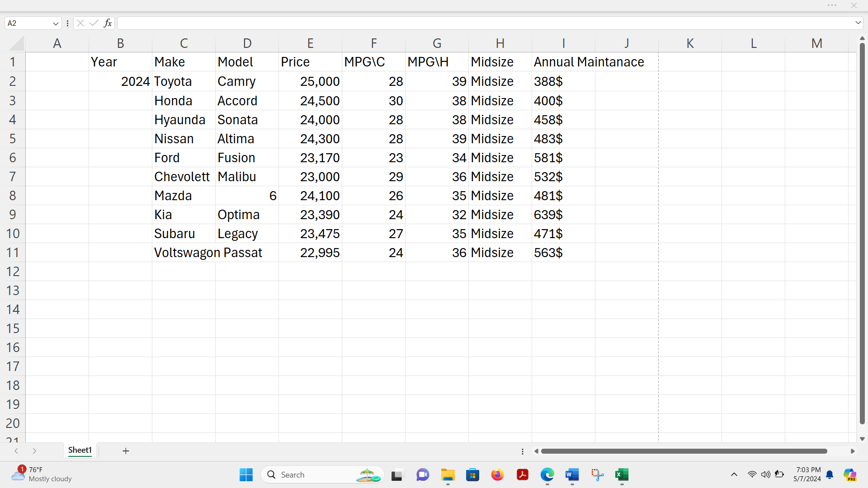This screenshot has height=488, width=868.
Task: Launch Firefox from taskbar
Action: coord(498,475)
